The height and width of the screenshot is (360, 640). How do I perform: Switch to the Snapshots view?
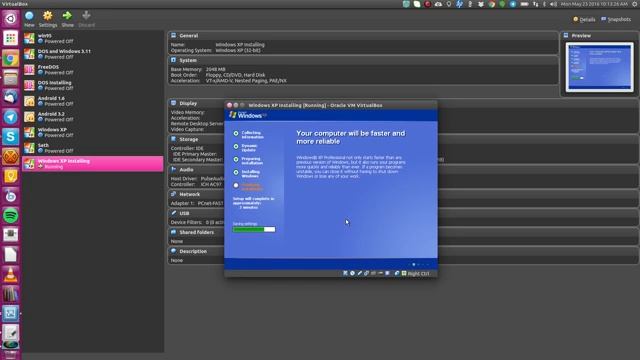click(x=616, y=19)
